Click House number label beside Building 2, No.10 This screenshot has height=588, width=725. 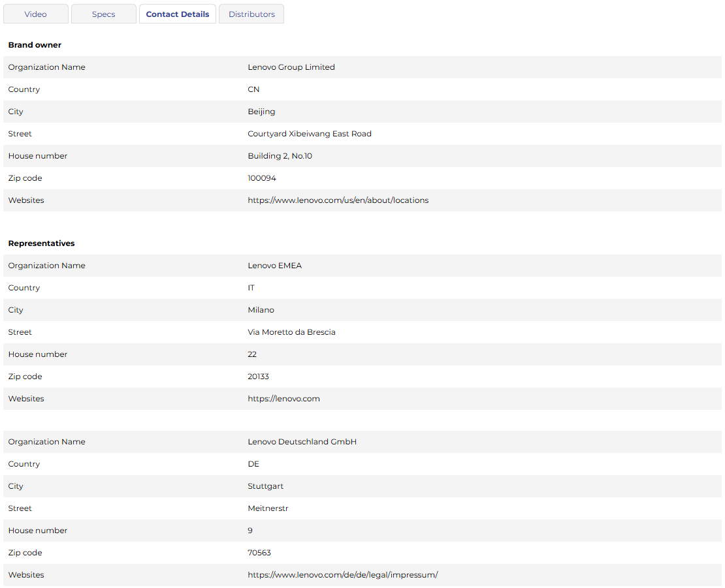[37, 156]
